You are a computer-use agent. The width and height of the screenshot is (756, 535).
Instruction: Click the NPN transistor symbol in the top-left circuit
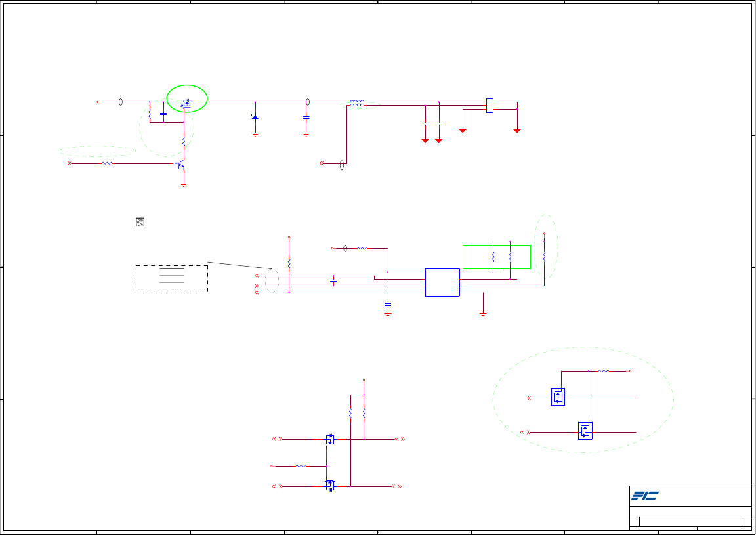[180, 165]
